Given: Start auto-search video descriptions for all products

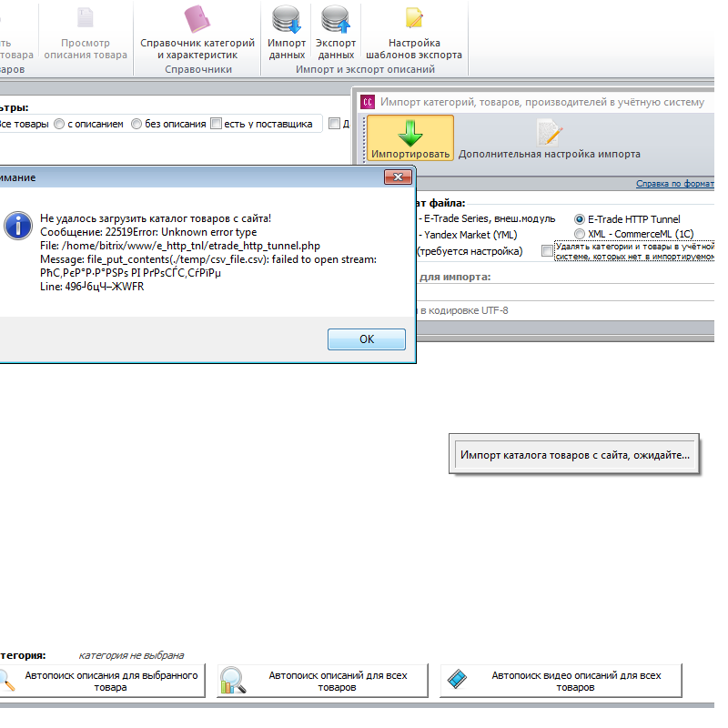Looking at the screenshot, I should pyautogui.click(x=561, y=681).
